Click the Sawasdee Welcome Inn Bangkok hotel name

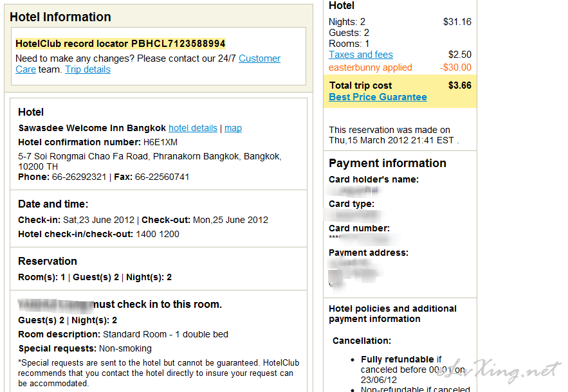pyautogui.click(x=92, y=128)
